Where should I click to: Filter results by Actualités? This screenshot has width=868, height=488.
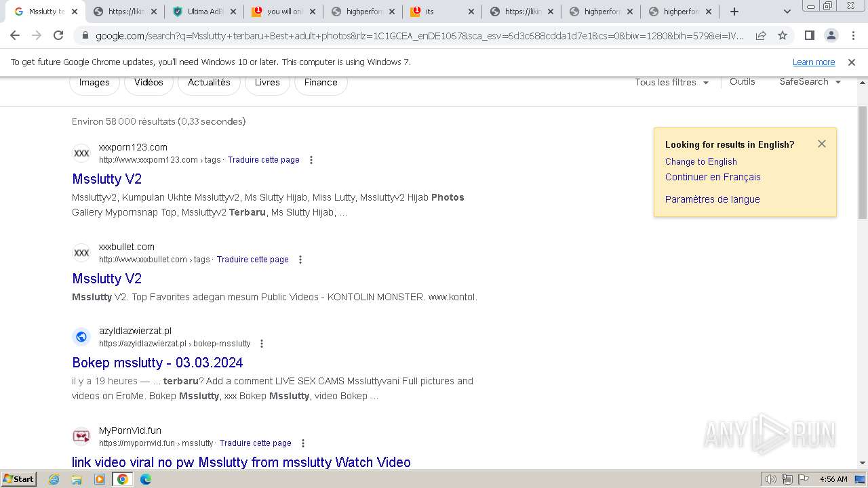209,83
